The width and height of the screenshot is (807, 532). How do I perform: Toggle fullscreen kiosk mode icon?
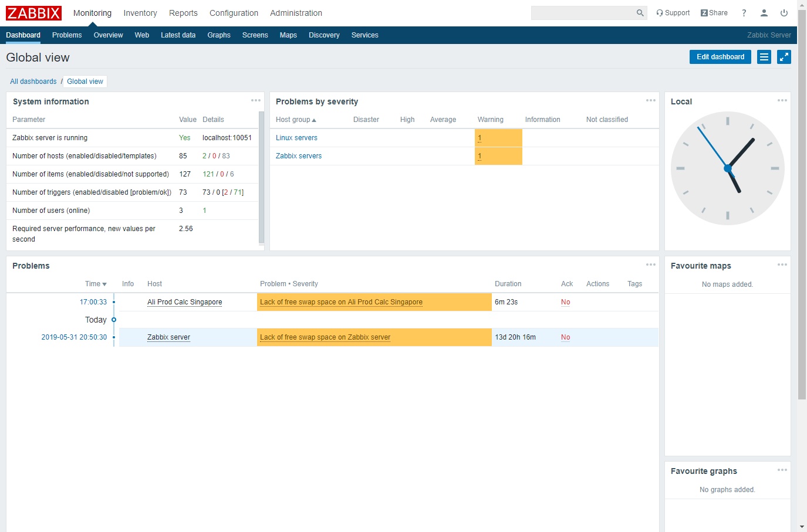(x=784, y=57)
